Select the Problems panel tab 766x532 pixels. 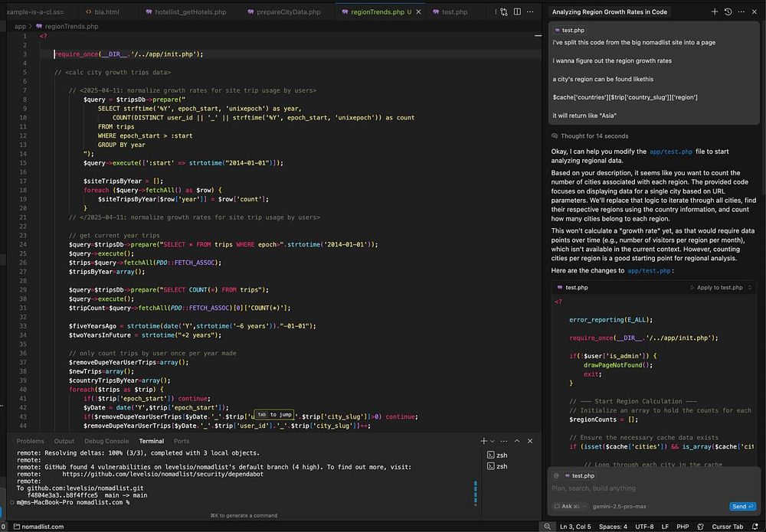tap(31, 441)
